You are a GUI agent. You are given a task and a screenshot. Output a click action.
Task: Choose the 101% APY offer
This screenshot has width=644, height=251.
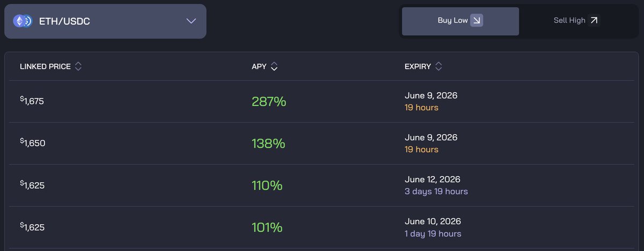pos(267,227)
